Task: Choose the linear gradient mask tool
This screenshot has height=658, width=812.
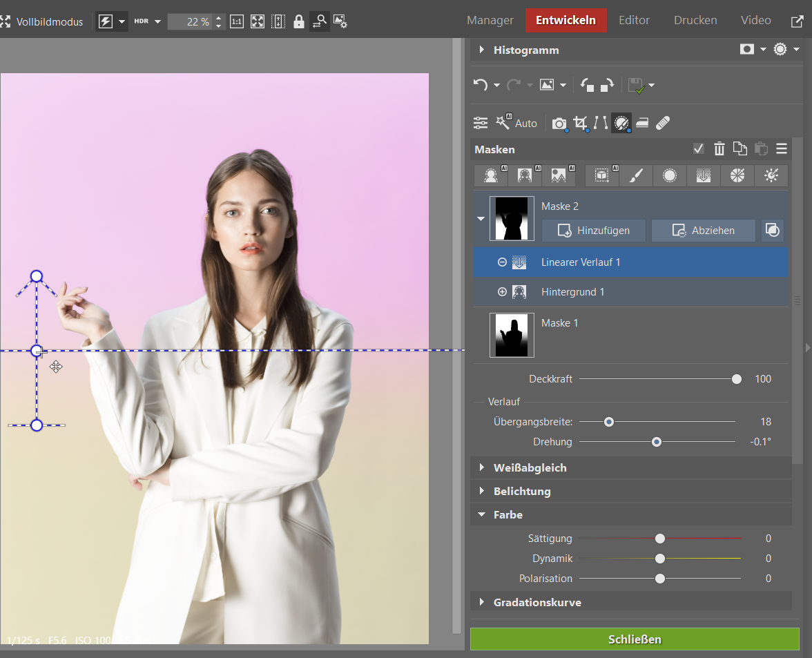Action: click(703, 176)
